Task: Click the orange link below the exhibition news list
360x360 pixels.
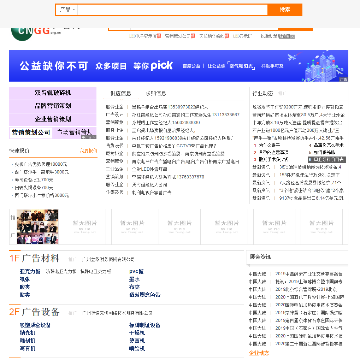Action: [259, 353]
